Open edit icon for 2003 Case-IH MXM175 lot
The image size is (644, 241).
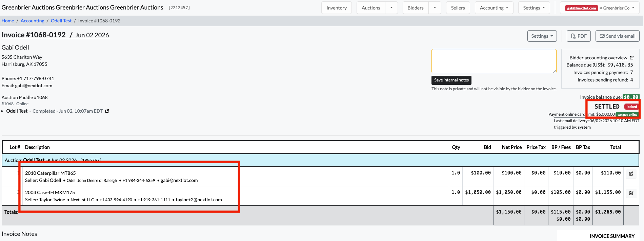click(631, 193)
